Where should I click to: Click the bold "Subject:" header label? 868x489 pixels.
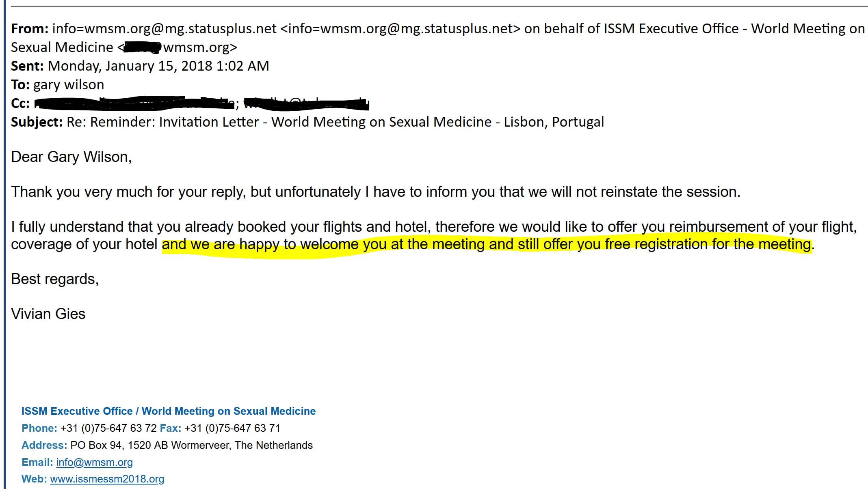(x=37, y=122)
